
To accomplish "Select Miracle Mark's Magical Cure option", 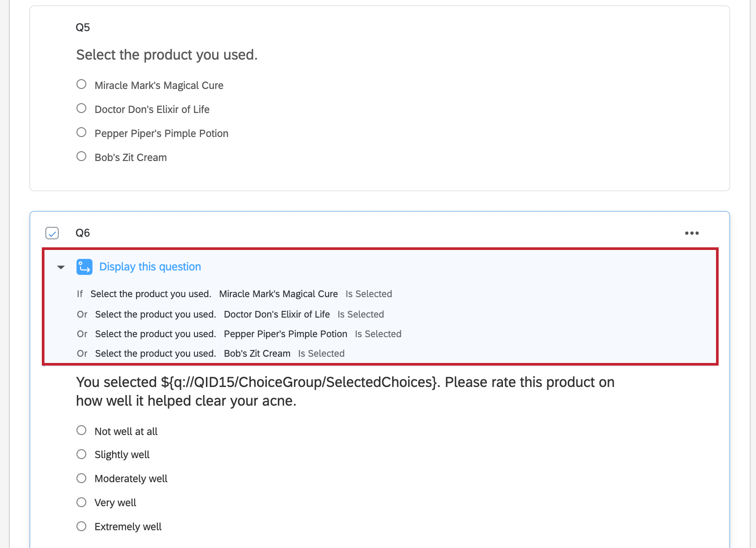I will click(x=81, y=84).
